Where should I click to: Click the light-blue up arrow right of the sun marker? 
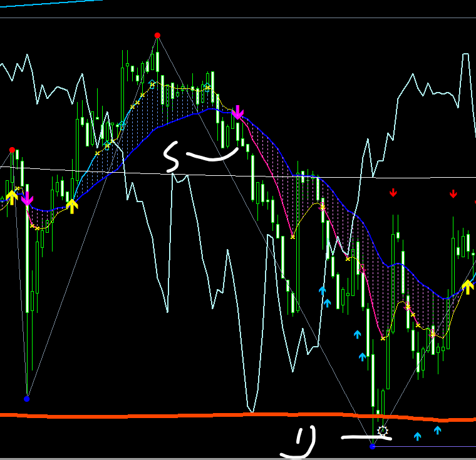[417, 436]
